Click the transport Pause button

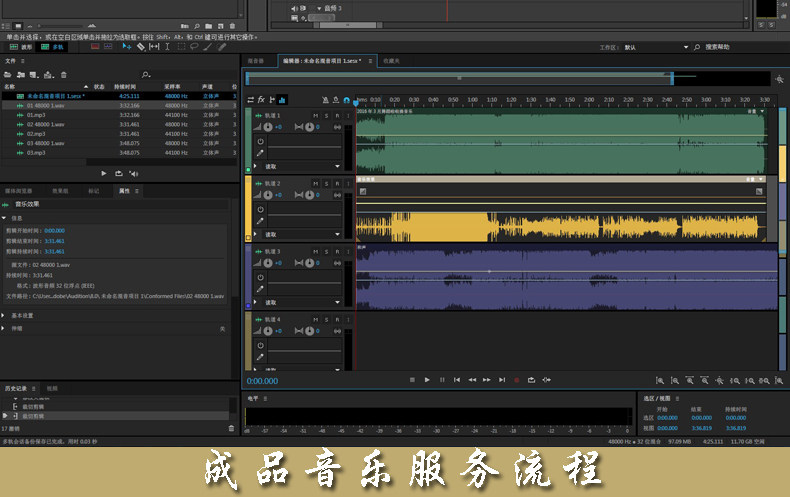(x=442, y=380)
